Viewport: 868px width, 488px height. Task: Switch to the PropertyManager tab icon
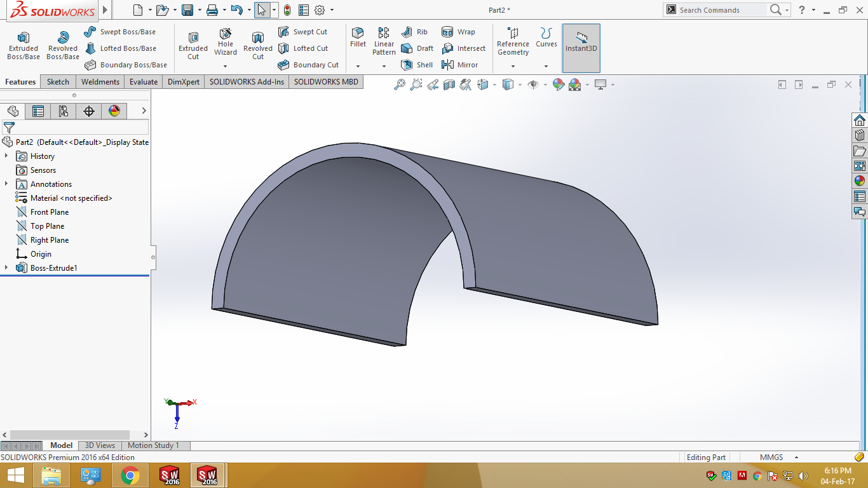(38, 111)
